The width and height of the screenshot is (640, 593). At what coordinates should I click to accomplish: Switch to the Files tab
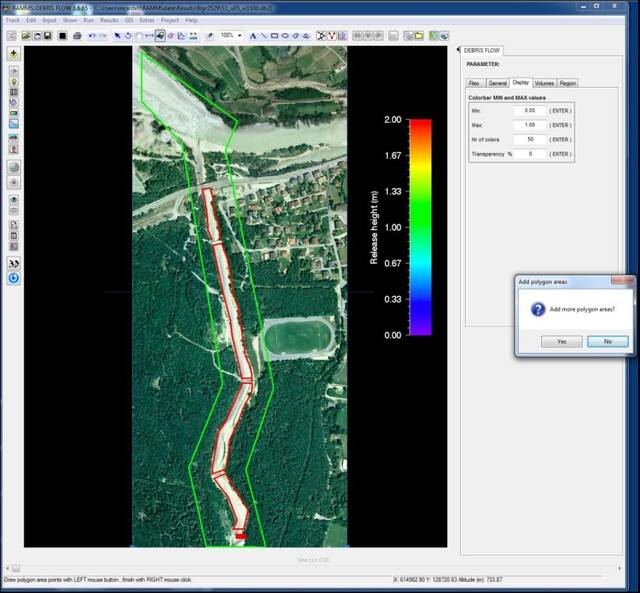[475, 83]
